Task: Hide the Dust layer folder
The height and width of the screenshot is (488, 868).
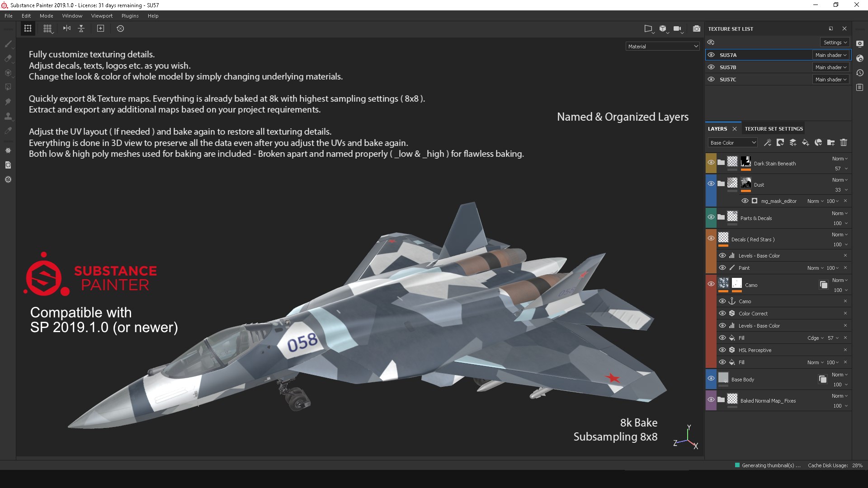Action: (711, 183)
